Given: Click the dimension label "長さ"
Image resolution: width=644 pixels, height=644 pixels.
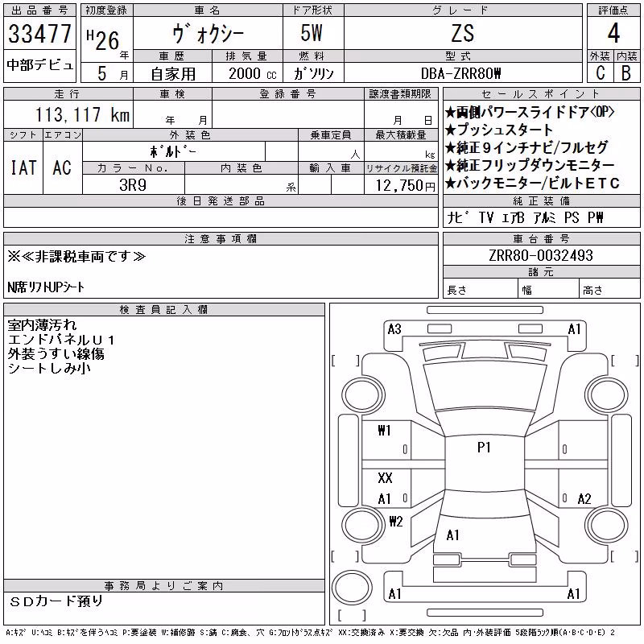Looking at the screenshot, I should click(x=456, y=291).
